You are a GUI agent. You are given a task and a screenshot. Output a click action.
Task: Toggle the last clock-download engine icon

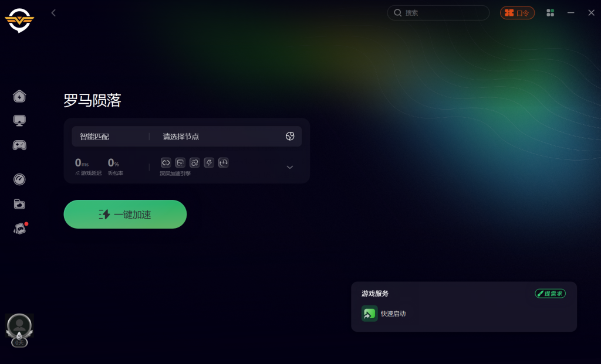[224, 163]
